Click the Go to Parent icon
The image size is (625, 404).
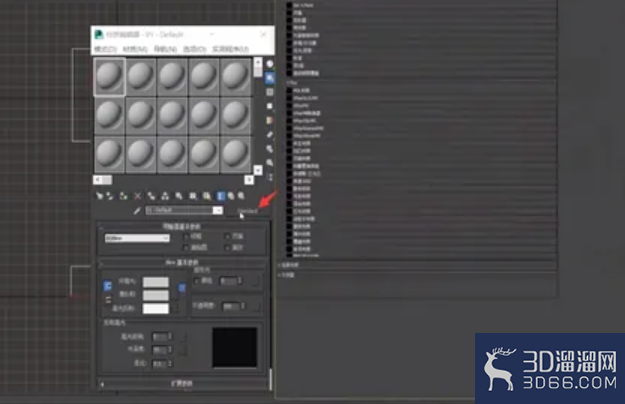pos(231,196)
